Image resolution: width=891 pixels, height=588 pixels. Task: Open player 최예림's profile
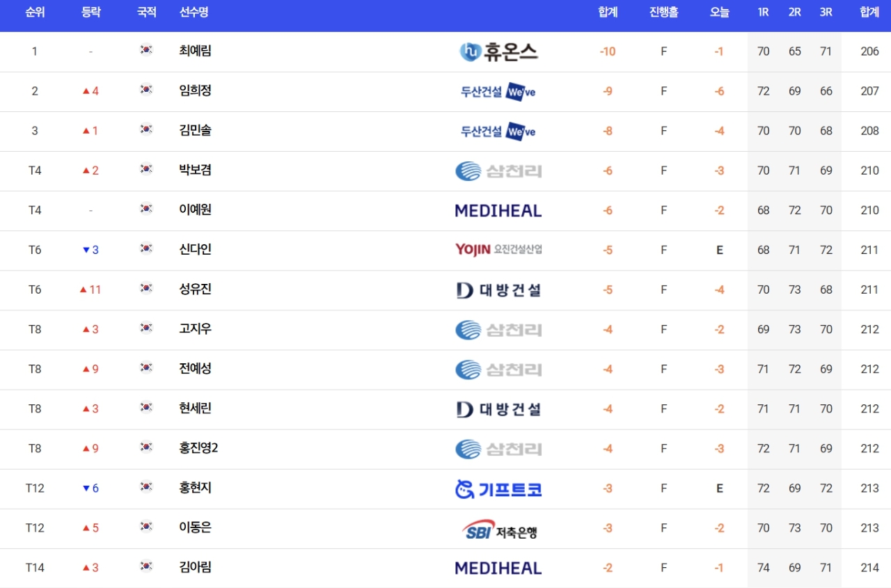195,51
